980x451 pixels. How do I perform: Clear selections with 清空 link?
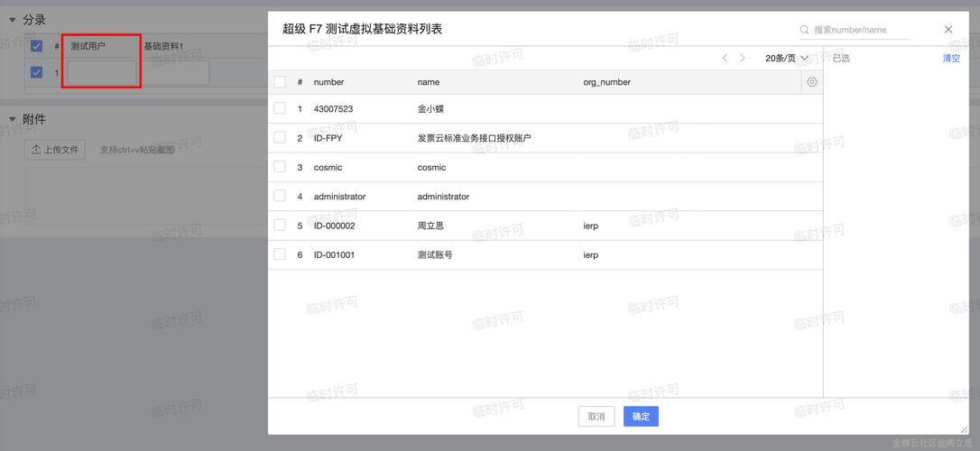(951, 58)
